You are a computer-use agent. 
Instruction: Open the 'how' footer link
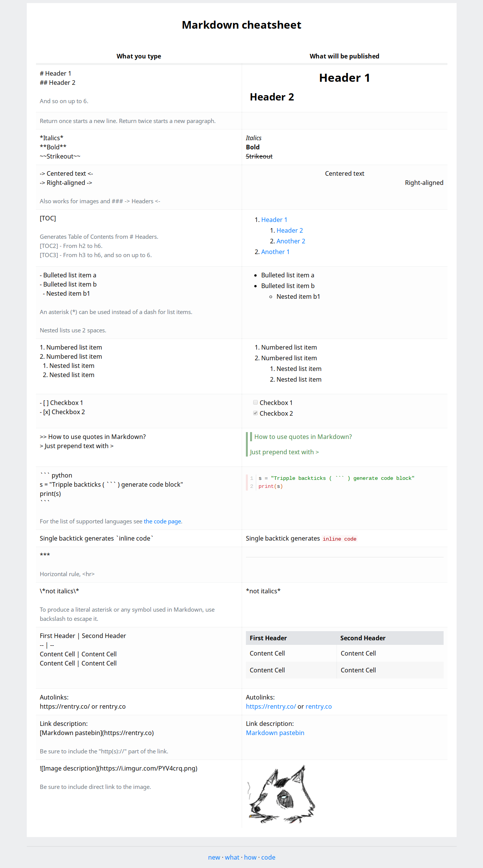point(250,857)
